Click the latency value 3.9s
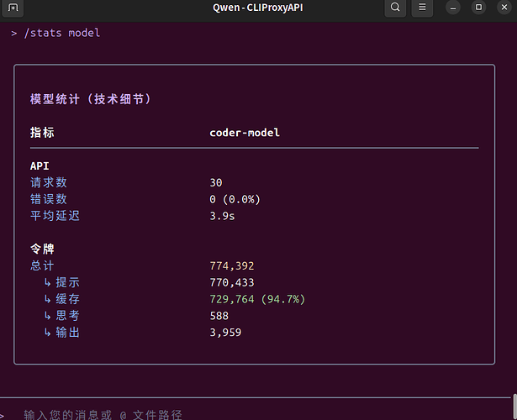The image size is (517, 420). [x=222, y=216]
